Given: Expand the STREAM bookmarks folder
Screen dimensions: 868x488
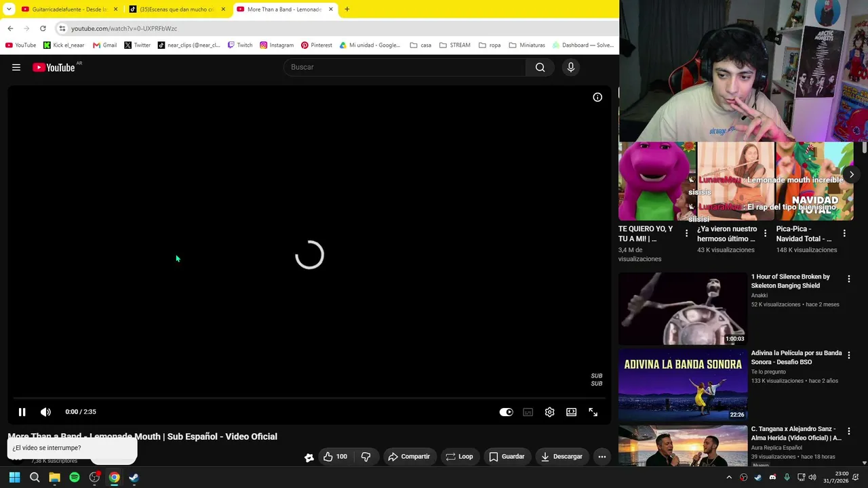Looking at the screenshot, I should [454, 45].
